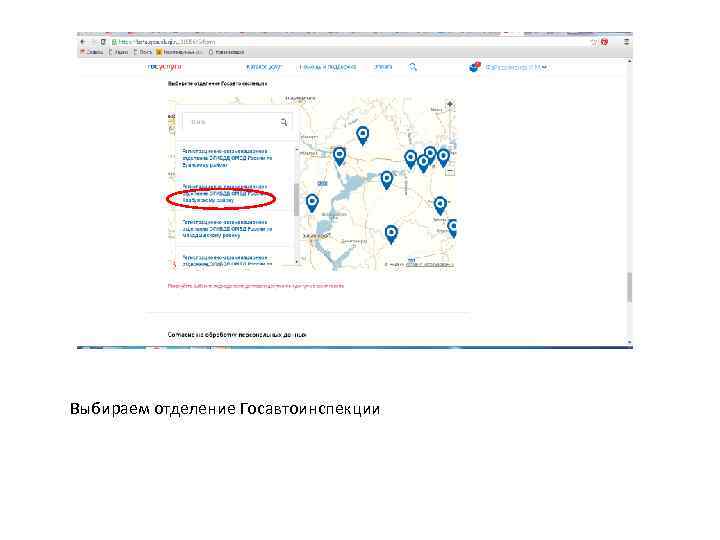This screenshot has width=720, height=540.
Task: Select the partially visible fourth department entry
Action: point(227,261)
